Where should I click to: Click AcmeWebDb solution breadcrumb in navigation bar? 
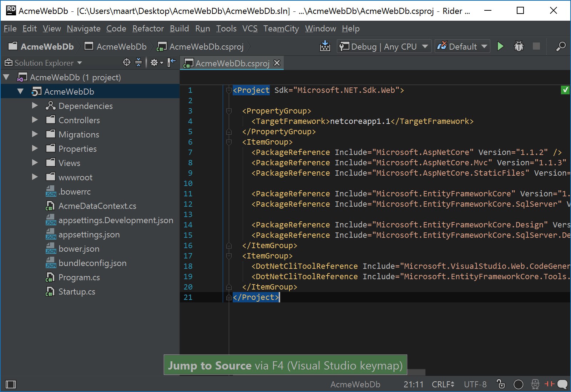click(41, 46)
